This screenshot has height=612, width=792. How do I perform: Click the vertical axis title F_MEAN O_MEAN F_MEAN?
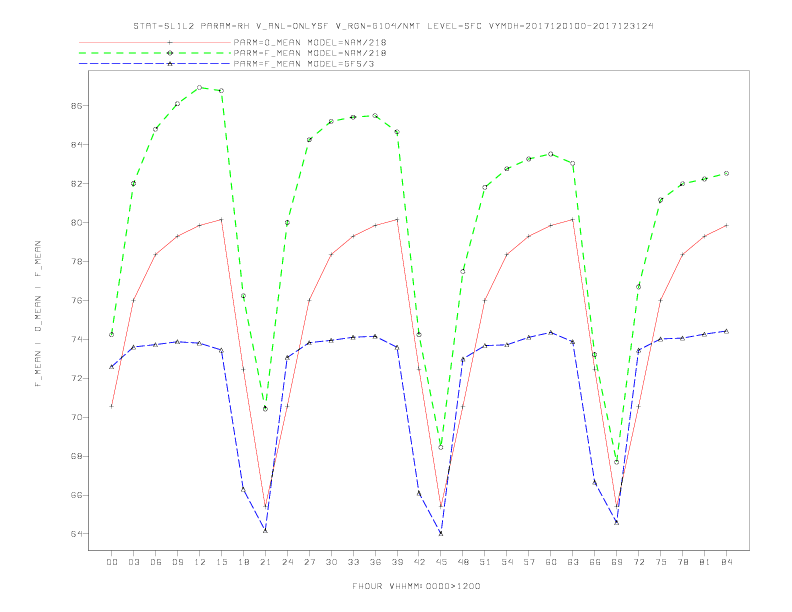coord(38,314)
